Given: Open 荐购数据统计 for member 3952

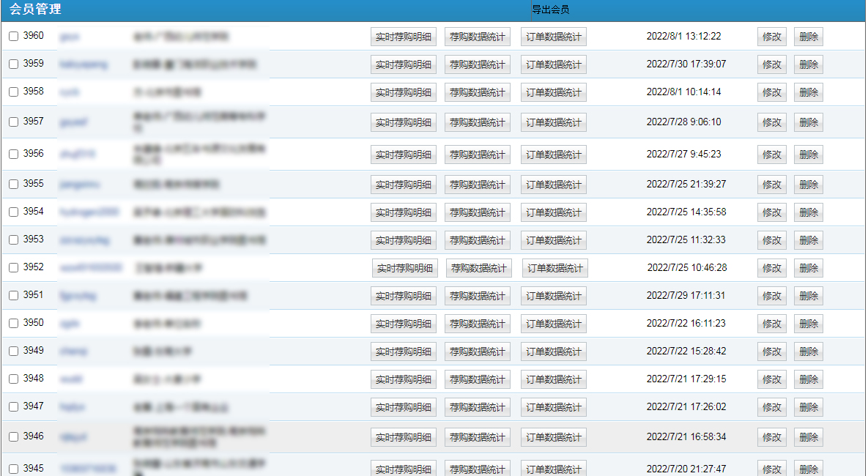Looking at the screenshot, I should [478, 268].
